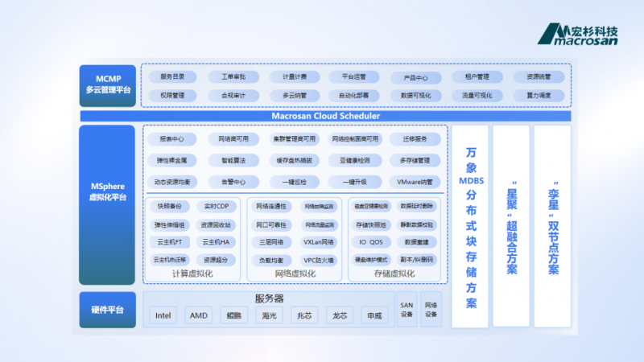Pick the 智能算法 pill
This screenshot has height=362, width=644.
point(233,160)
